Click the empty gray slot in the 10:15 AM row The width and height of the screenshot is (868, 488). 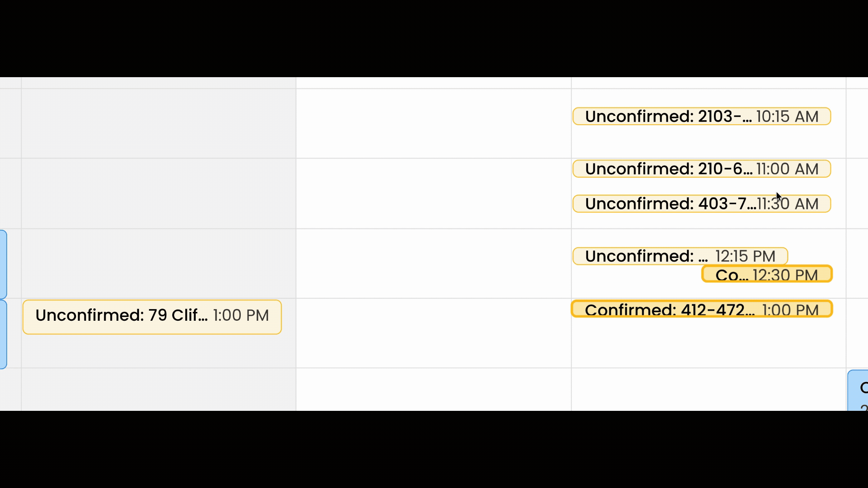[x=159, y=123]
